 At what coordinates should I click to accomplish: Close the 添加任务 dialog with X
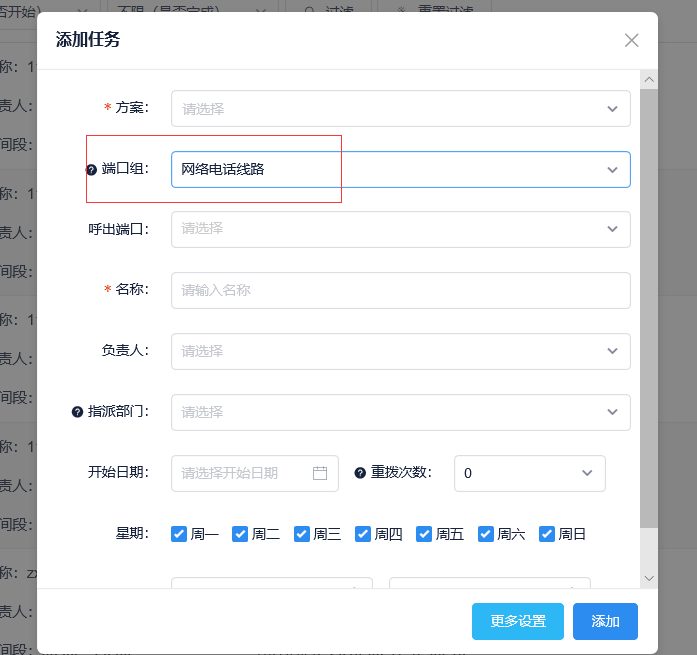point(631,40)
